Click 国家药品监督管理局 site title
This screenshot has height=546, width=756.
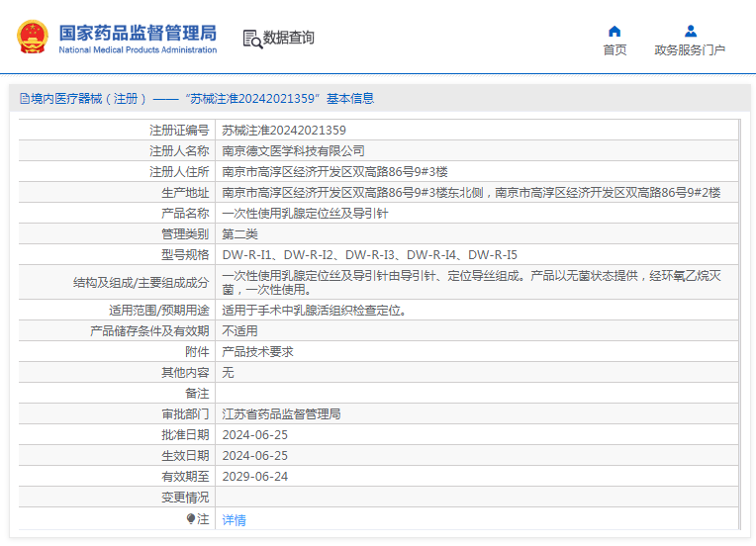pos(138,34)
